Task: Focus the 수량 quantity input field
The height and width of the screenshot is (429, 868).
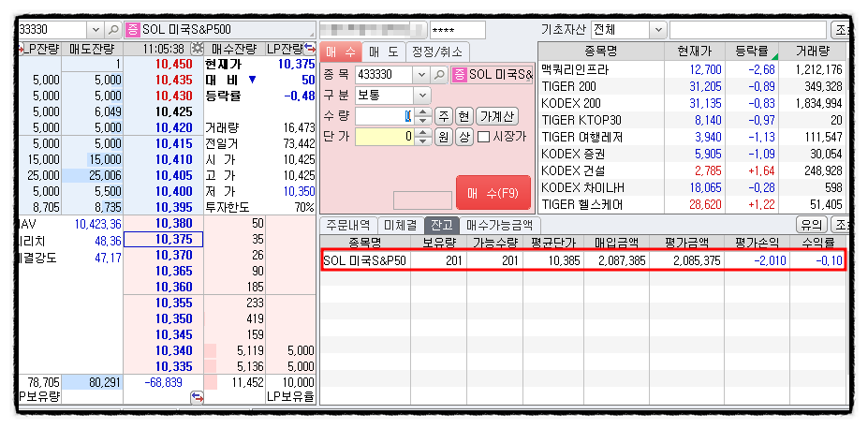Action: click(385, 116)
